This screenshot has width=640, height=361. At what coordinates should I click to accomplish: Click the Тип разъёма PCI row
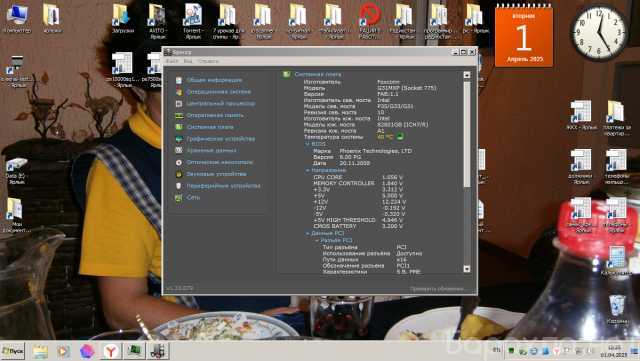coord(364,247)
